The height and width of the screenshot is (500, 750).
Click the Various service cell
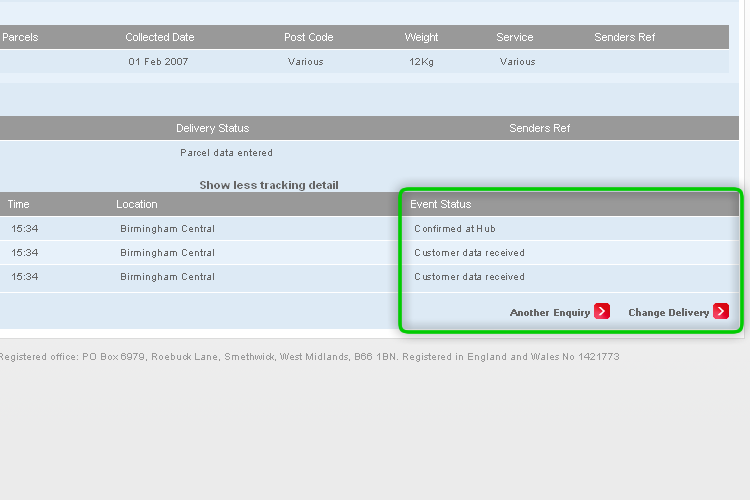518,62
